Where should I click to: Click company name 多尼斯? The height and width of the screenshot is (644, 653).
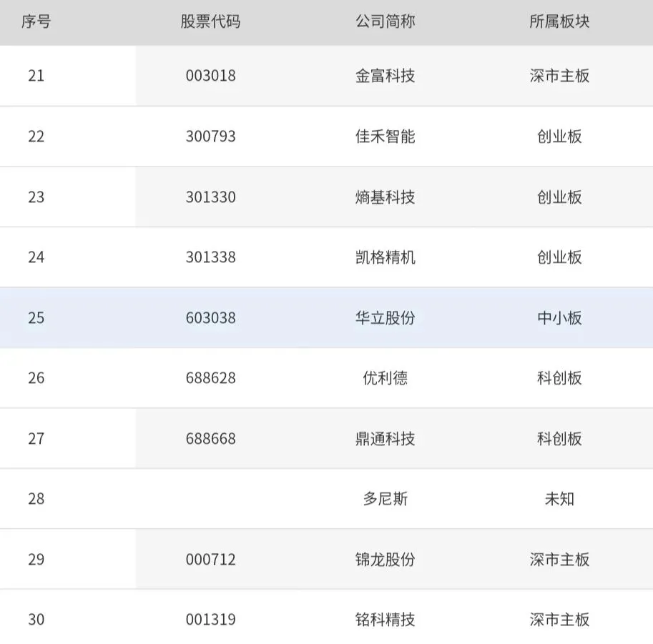click(386, 499)
